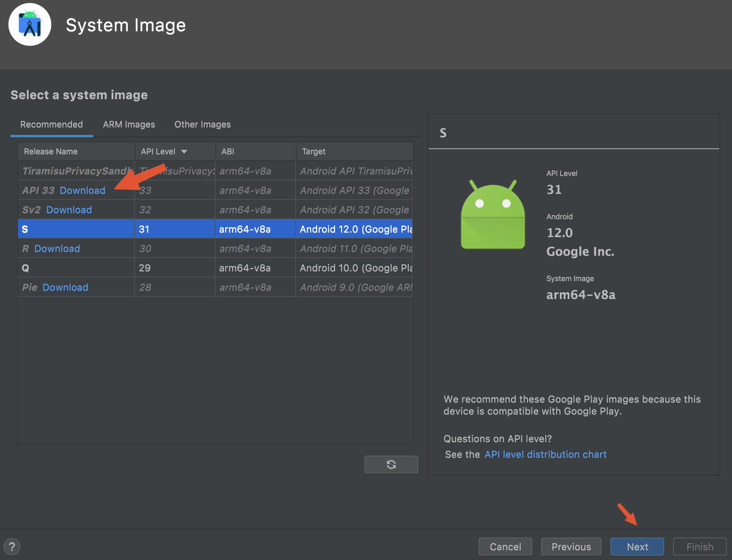
Task: Sort by the Release Name column header
Action: pyautogui.click(x=51, y=151)
